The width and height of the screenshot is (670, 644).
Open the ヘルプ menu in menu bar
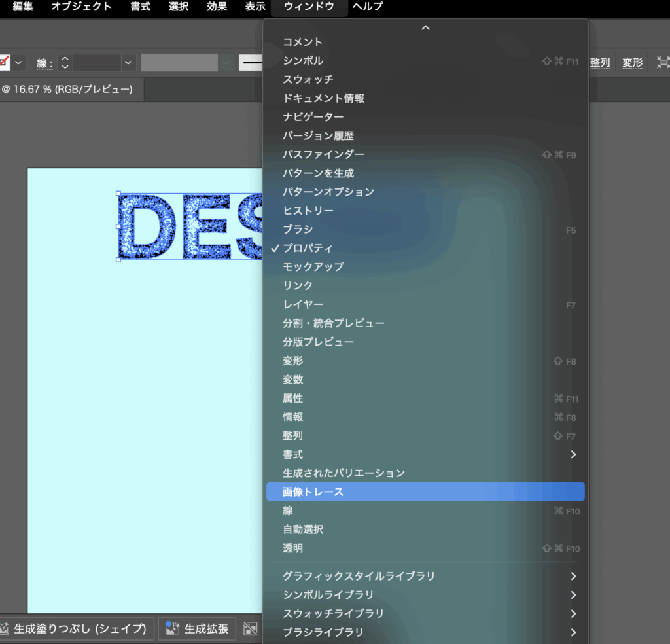[x=368, y=7]
